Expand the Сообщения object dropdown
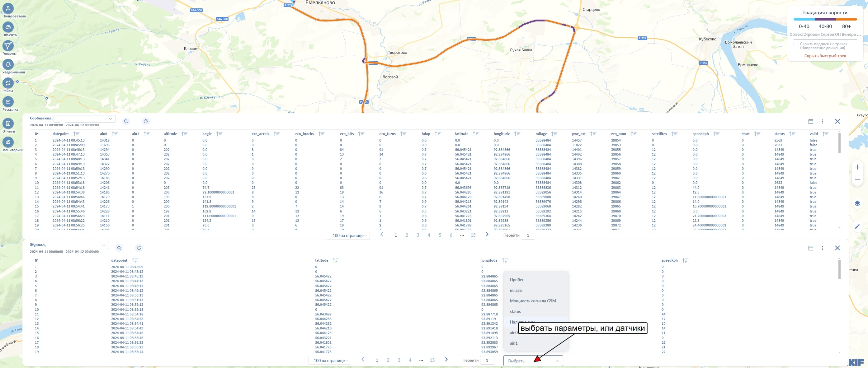Viewport: 868px width, 368px height. pos(85,119)
